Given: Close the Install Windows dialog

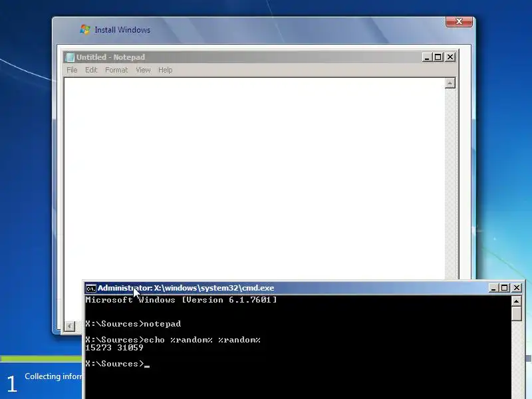Looking at the screenshot, I should 459,21.
